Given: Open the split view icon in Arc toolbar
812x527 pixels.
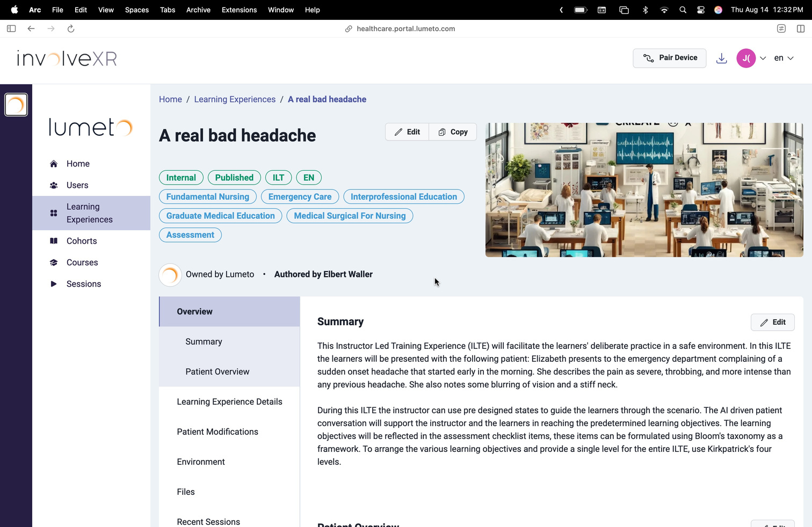Looking at the screenshot, I should point(801,28).
